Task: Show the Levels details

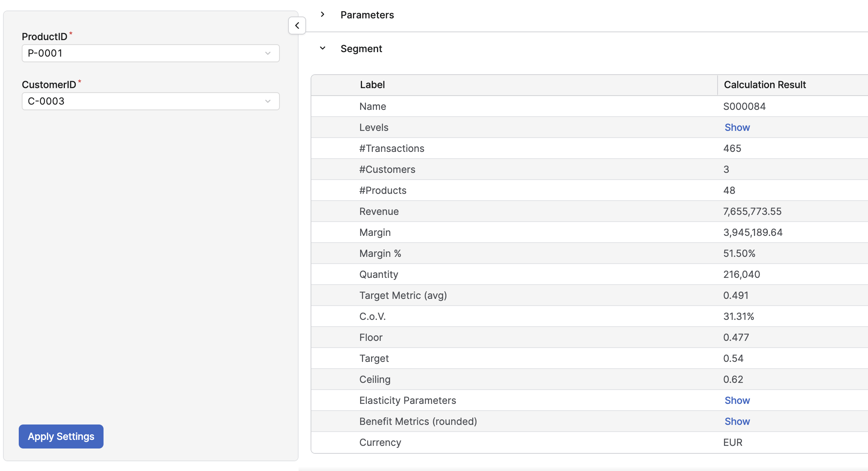Action: click(737, 127)
